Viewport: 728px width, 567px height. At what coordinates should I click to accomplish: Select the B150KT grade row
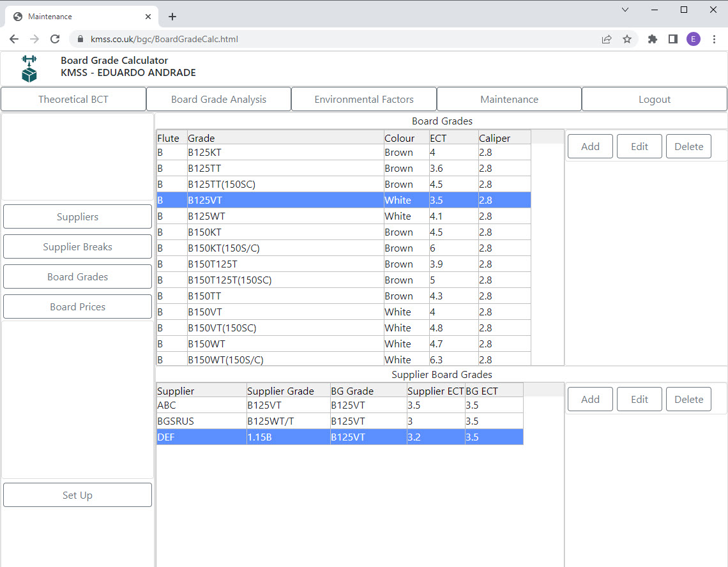(x=344, y=232)
